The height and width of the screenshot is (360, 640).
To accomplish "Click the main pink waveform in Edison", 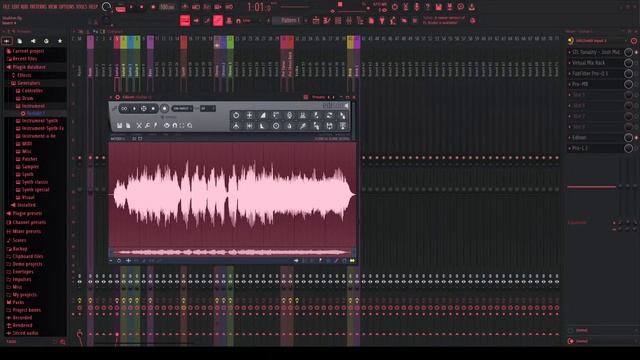I will pos(233,195).
